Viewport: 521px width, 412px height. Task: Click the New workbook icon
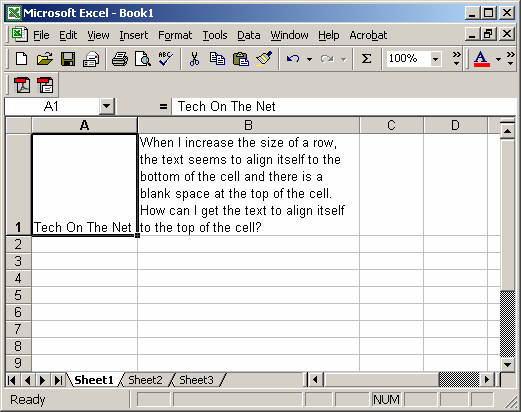coord(22,59)
